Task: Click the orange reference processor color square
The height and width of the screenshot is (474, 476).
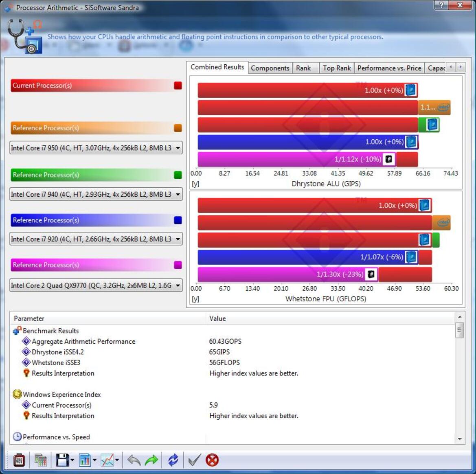Action: [178, 128]
